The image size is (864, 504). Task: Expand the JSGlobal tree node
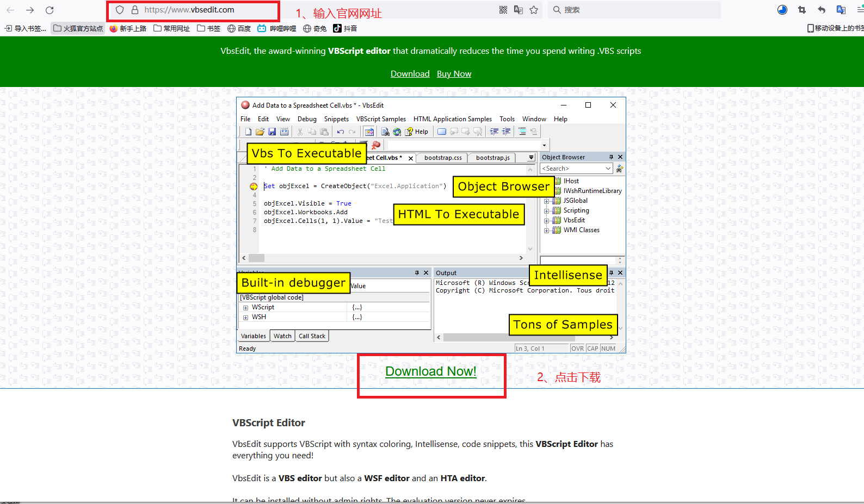pyautogui.click(x=547, y=201)
